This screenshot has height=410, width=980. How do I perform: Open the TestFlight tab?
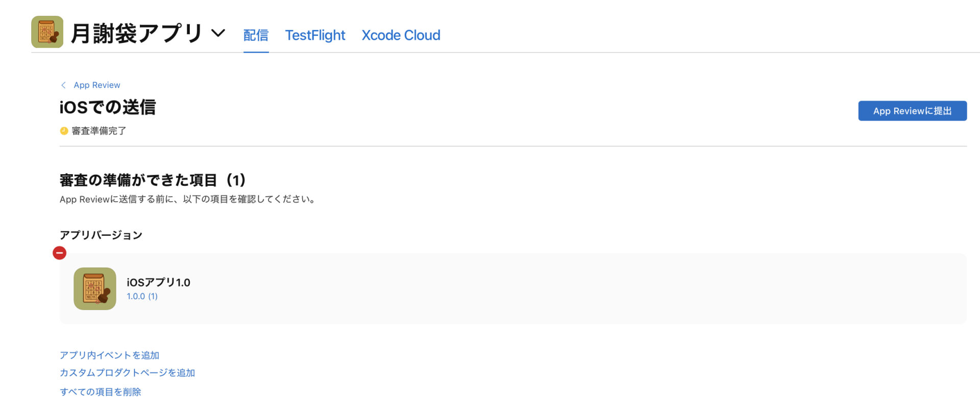[315, 35]
